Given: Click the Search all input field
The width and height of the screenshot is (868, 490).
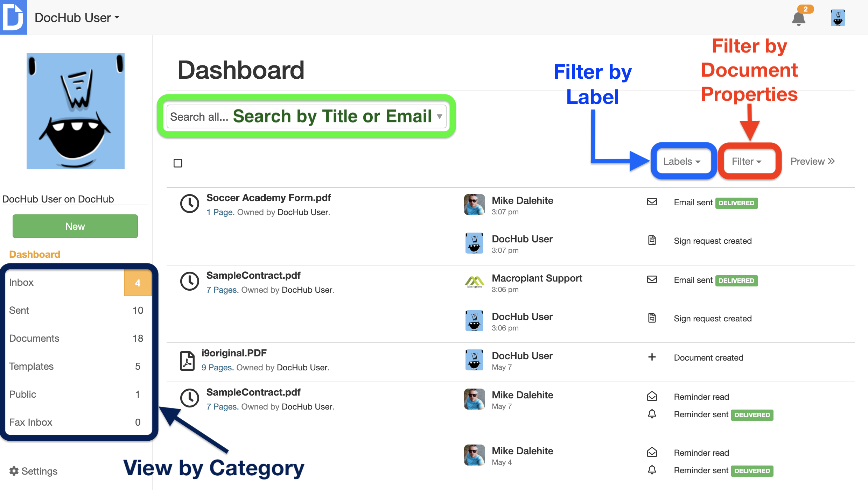Looking at the screenshot, I should point(307,116).
